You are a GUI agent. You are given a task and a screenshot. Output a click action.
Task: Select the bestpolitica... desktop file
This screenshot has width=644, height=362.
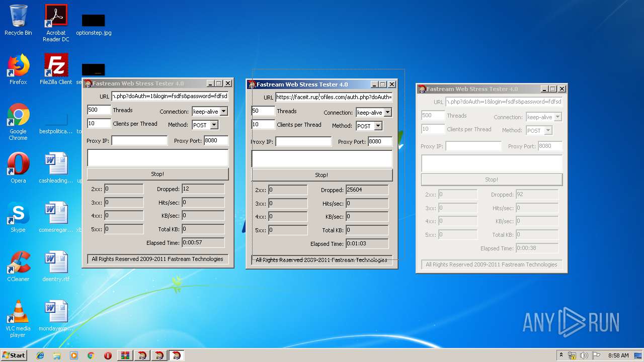(56, 124)
